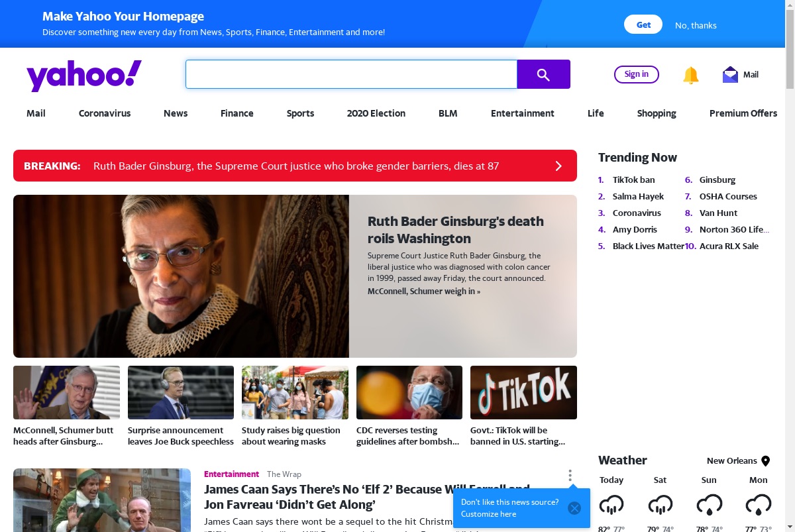Open the Shopping nav item
This screenshot has height=532, width=795.
pyautogui.click(x=657, y=113)
